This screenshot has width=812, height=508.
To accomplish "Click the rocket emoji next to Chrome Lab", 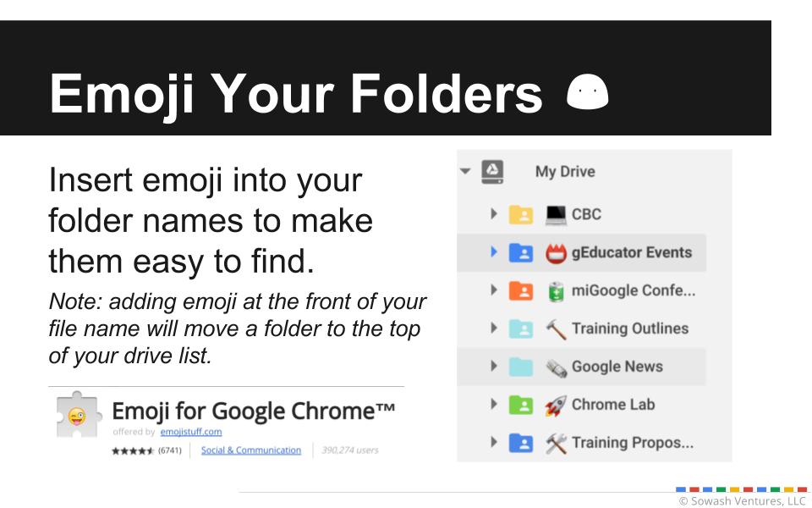I will 554,405.
